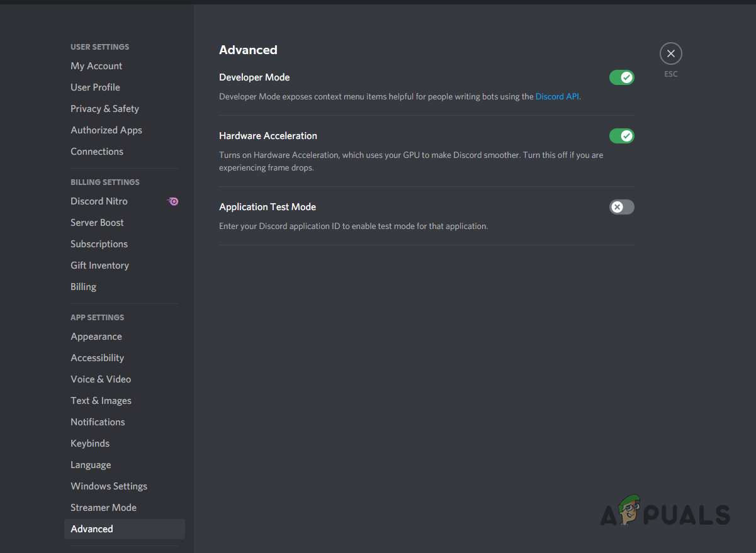This screenshot has height=553, width=756.
Task: Open Gift Inventory section
Action: point(99,265)
